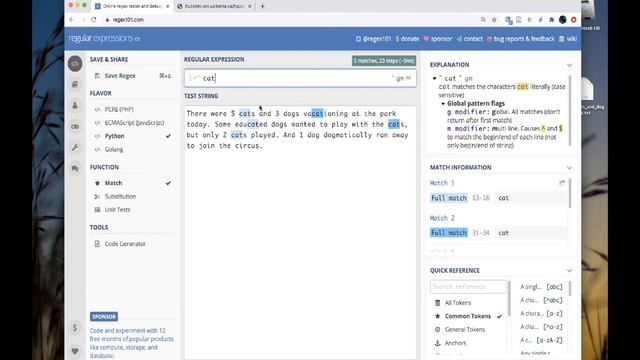Screen dimensions: 640x360
Task: Select the [abc] single character token
Action: [x=541, y=287]
